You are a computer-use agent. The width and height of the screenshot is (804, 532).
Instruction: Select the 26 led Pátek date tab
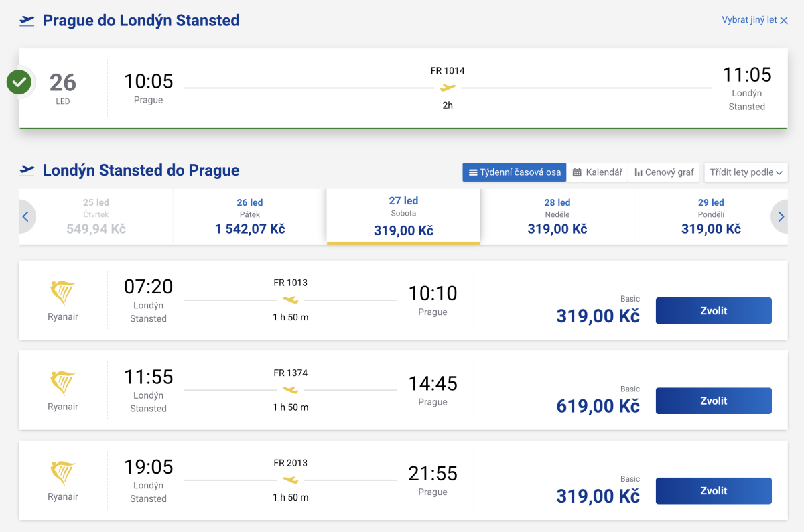249,216
